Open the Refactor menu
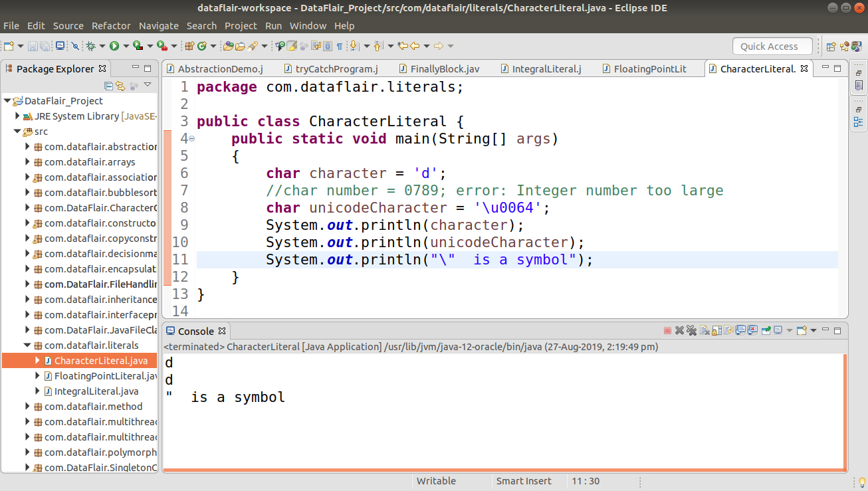Screen dimensions: 868x491 click(x=111, y=26)
